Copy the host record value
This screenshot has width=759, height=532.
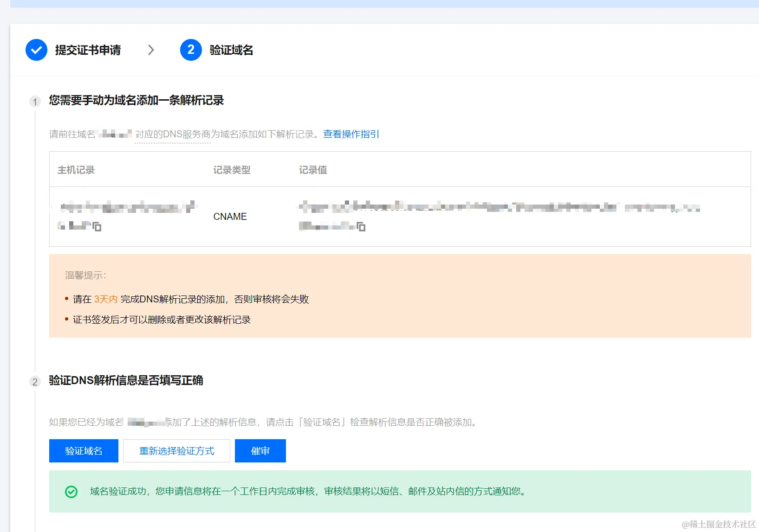point(97,226)
